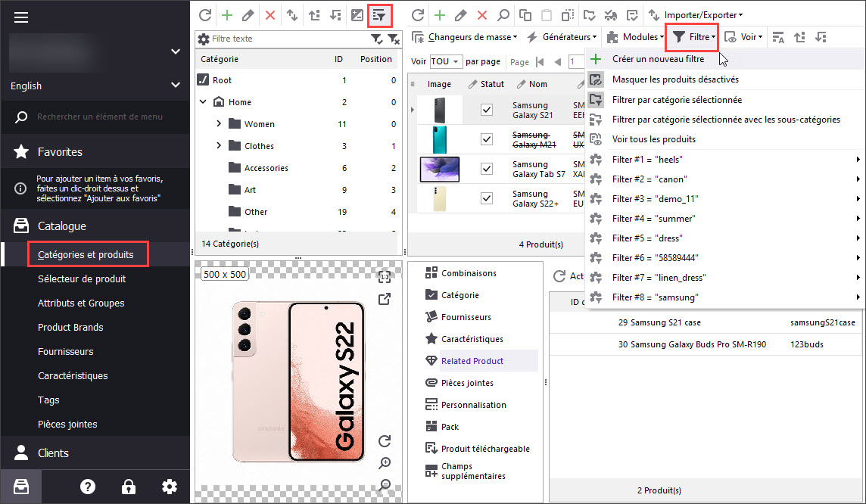Zoom out of the product image
The width and height of the screenshot is (866, 504).
pyautogui.click(x=385, y=485)
